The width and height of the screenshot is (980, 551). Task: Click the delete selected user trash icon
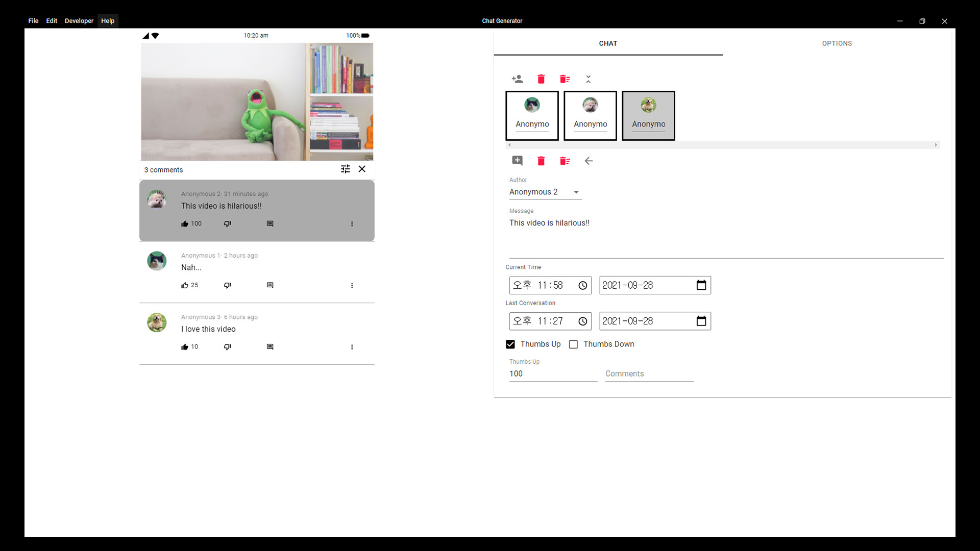(x=541, y=79)
